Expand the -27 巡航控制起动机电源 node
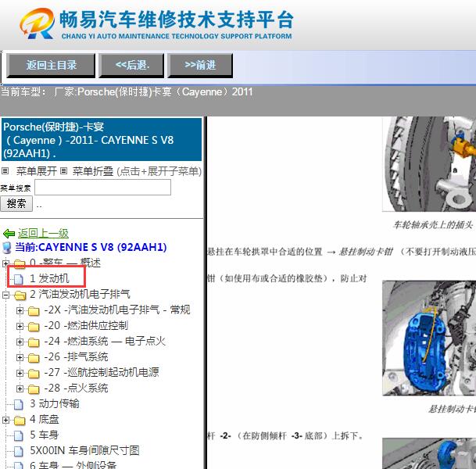476x469 pixels. (x=20, y=373)
